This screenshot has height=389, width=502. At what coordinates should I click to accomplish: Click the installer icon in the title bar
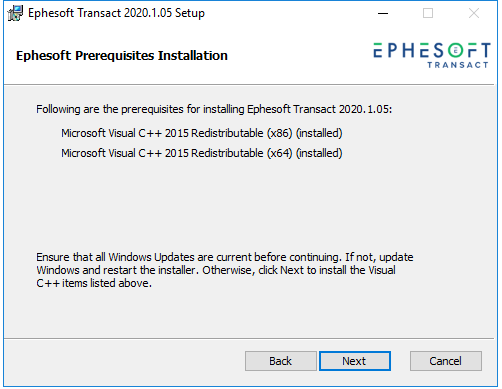tap(15, 13)
